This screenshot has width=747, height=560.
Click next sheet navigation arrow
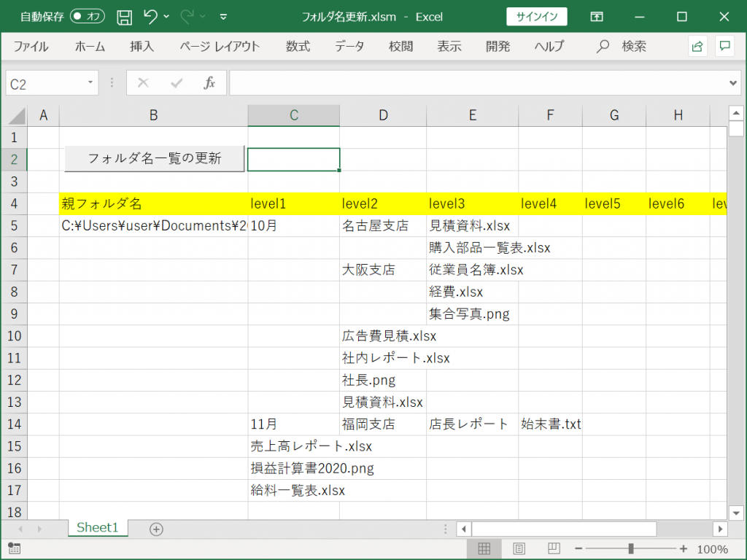click(x=39, y=529)
